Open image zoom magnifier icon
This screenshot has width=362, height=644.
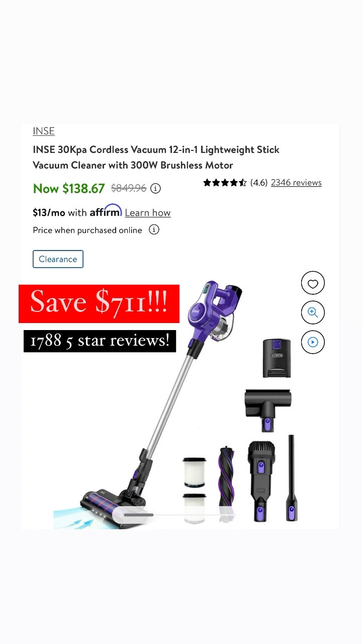click(313, 312)
